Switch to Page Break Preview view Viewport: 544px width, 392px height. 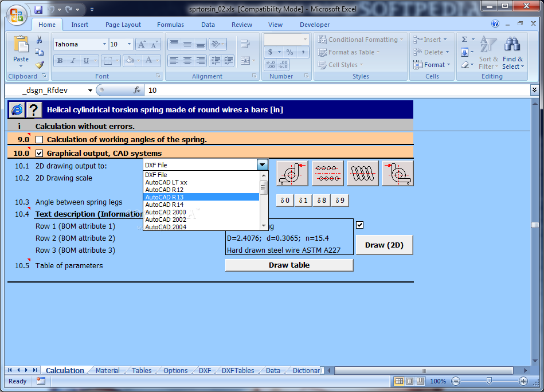click(420, 381)
